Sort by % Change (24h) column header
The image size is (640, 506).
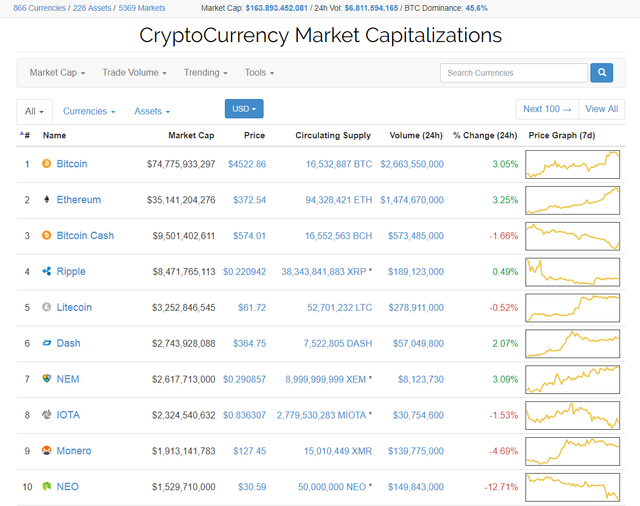485,135
